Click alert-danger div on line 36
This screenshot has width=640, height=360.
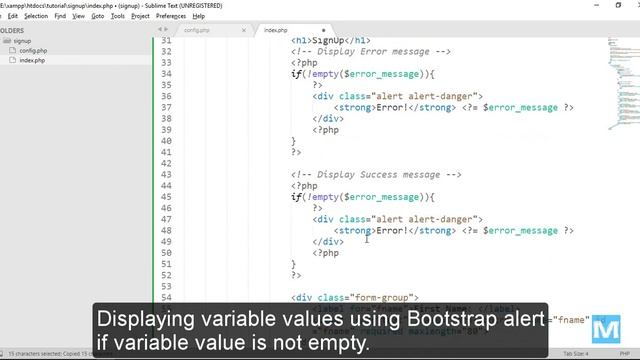[398, 96]
